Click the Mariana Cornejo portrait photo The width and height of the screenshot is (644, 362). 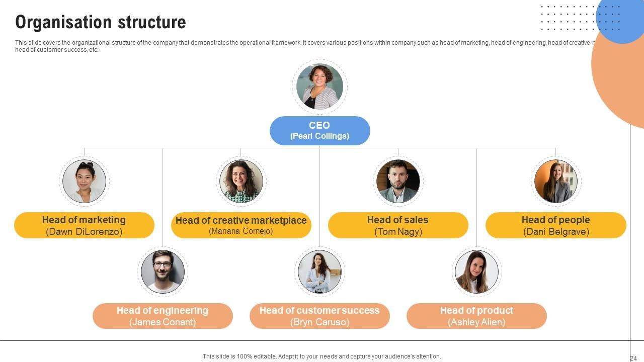[x=241, y=182]
